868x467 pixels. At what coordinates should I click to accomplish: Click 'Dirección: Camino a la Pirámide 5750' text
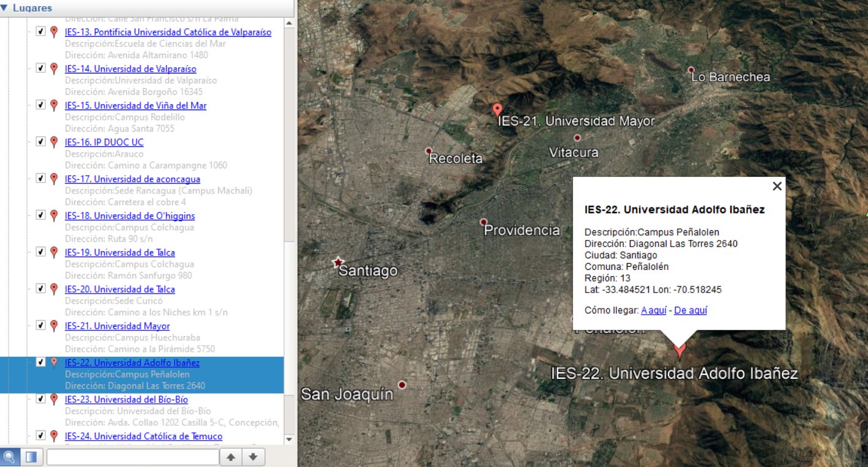141,349
